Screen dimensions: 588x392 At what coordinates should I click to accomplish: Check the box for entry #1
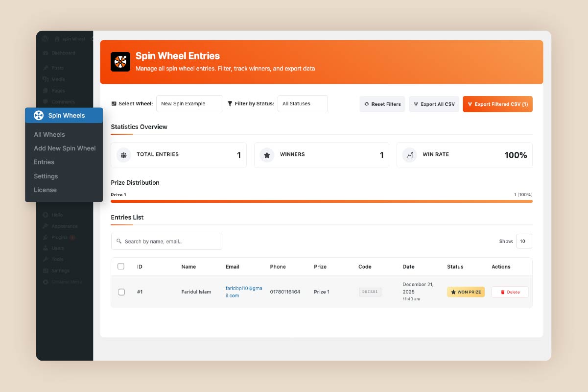click(121, 292)
